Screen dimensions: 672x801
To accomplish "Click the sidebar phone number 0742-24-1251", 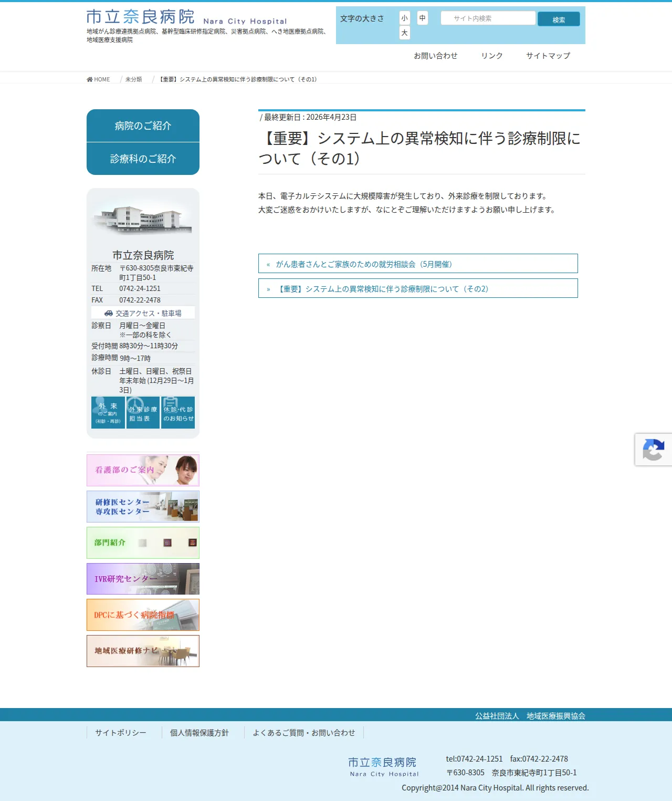I will coord(140,288).
